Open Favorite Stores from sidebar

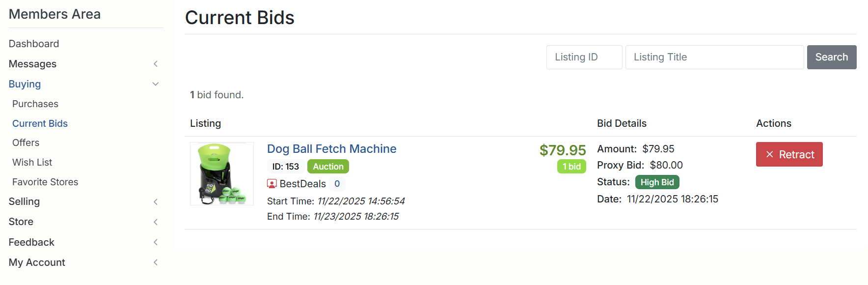coord(45,182)
